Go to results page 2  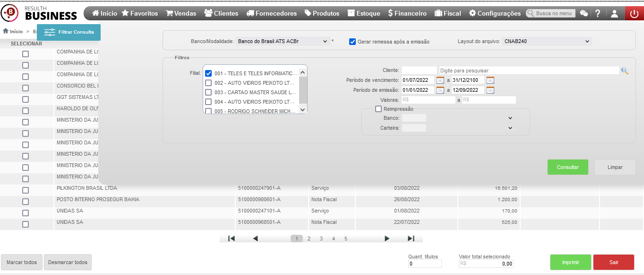pyautogui.click(x=309, y=239)
